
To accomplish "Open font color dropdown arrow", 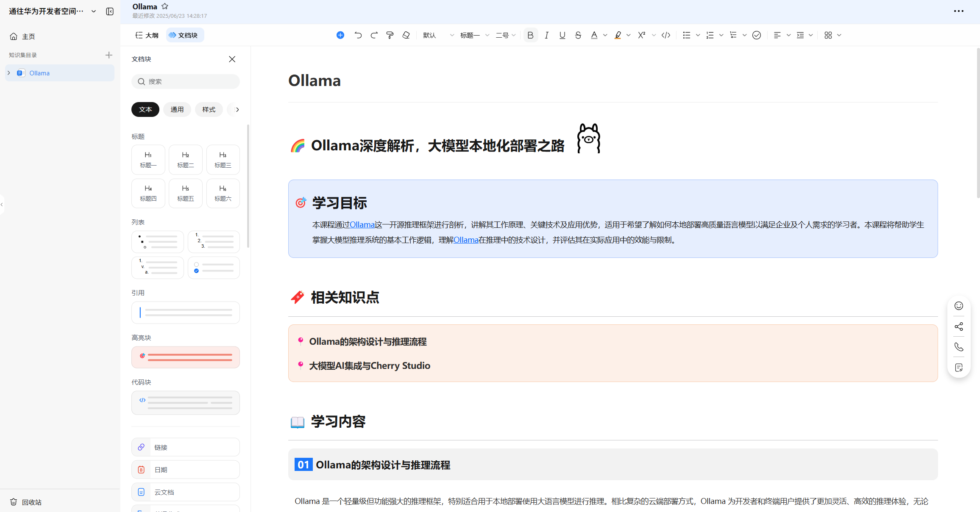I will point(605,35).
